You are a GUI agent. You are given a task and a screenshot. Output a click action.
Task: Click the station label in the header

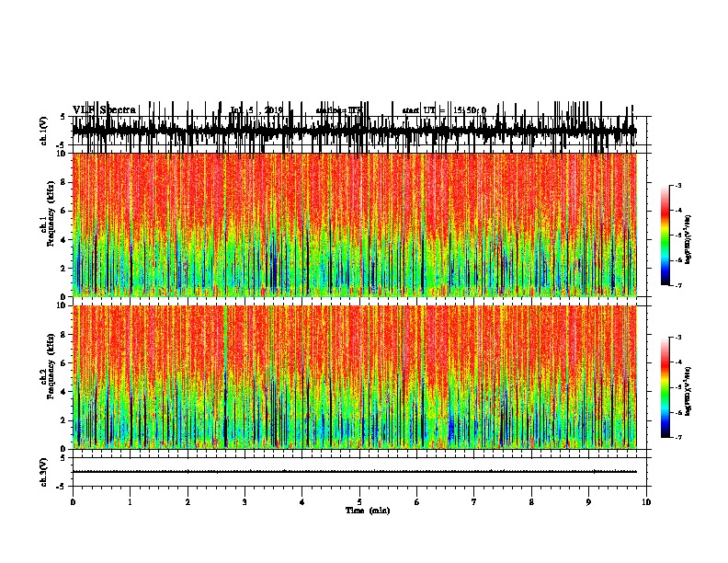(x=339, y=110)
